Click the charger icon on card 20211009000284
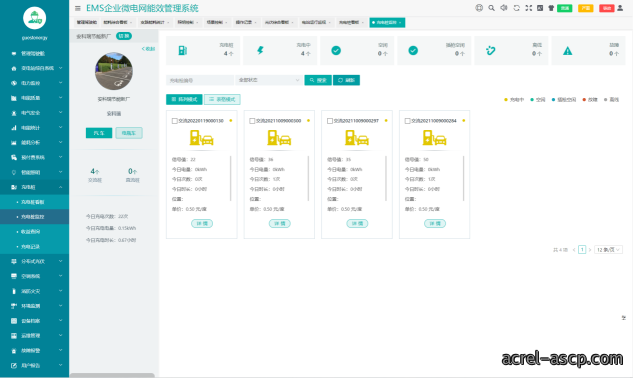Viewport: 633px width, 378px height. point(434,138)
